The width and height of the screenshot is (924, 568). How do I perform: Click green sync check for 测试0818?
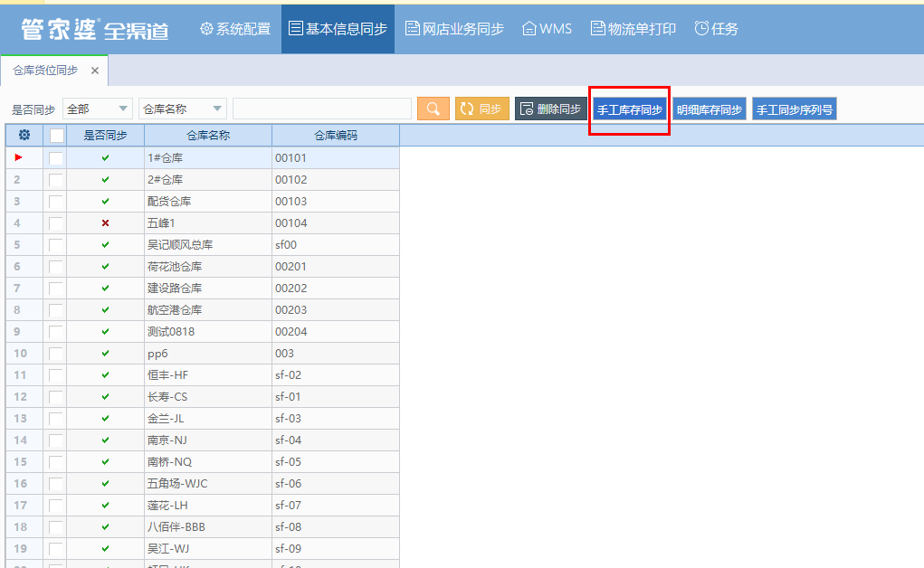click(106, 332)
